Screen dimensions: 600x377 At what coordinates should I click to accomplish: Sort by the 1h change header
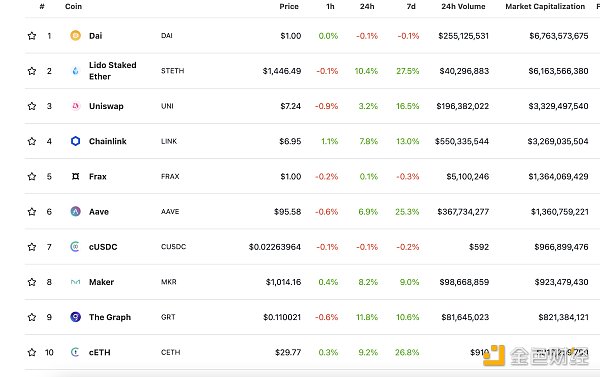click(330, 7)
